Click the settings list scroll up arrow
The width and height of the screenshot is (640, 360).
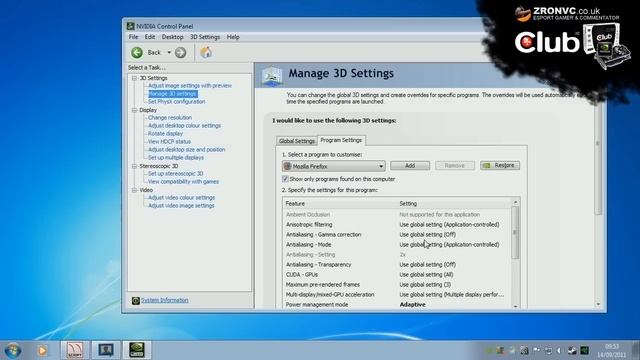coord(516,202)
